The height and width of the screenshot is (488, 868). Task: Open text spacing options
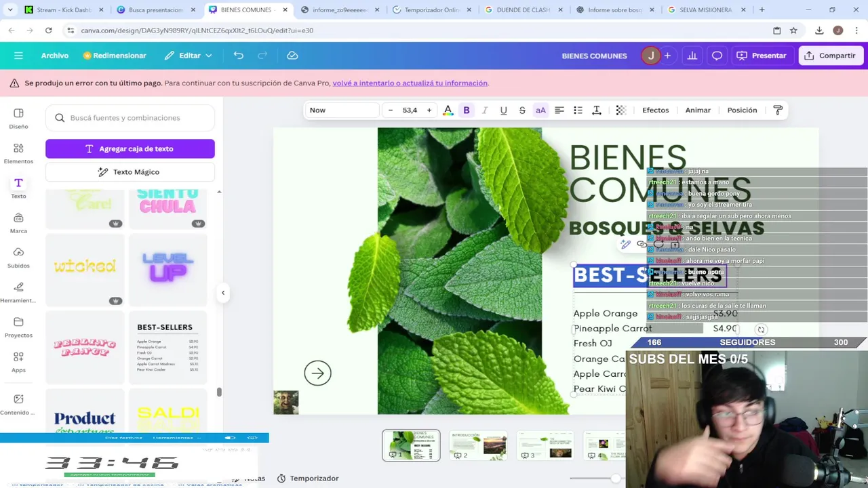(x=597, y=110)
